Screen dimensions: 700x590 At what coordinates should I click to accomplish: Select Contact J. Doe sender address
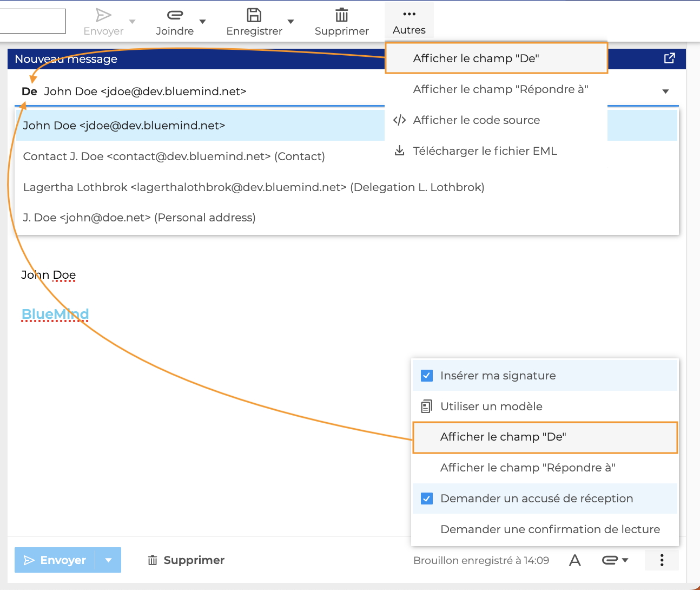(x=174, y=156)
